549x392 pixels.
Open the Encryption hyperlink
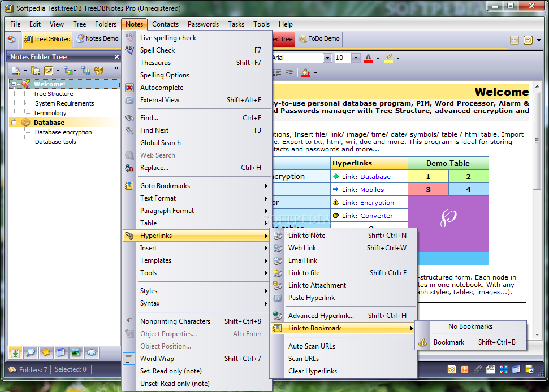pos(377,203)
